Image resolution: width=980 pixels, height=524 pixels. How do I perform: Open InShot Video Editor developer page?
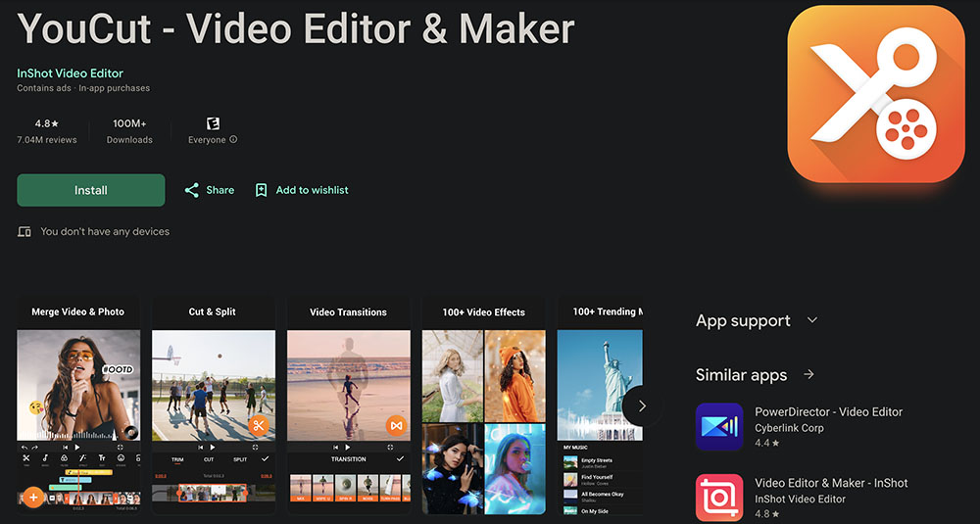70,73
